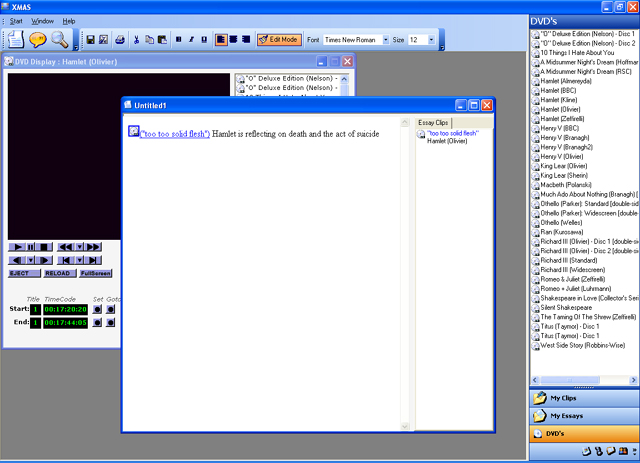
Task: Center-align text in toolbar
Action: pos(233,40)
